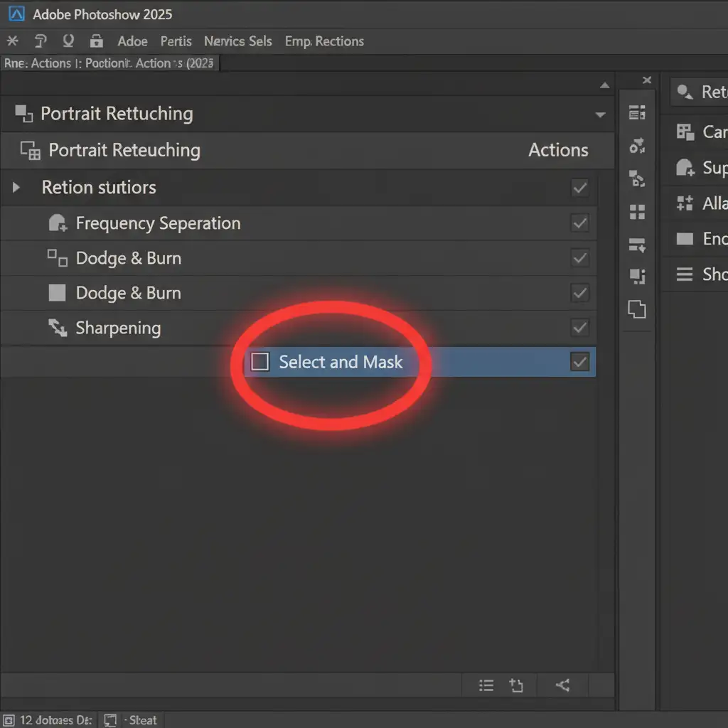Open the Nervics Sels menu
Image resolution: width=728 pixels, height=728 pixels.
(x=237, y=41)
